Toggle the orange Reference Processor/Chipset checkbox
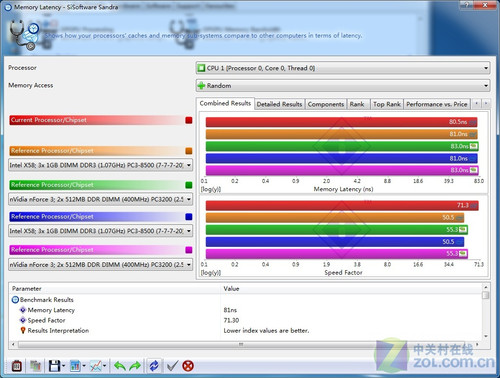Image resolution: width=500 pixels, height=378 pixels. 189,151
